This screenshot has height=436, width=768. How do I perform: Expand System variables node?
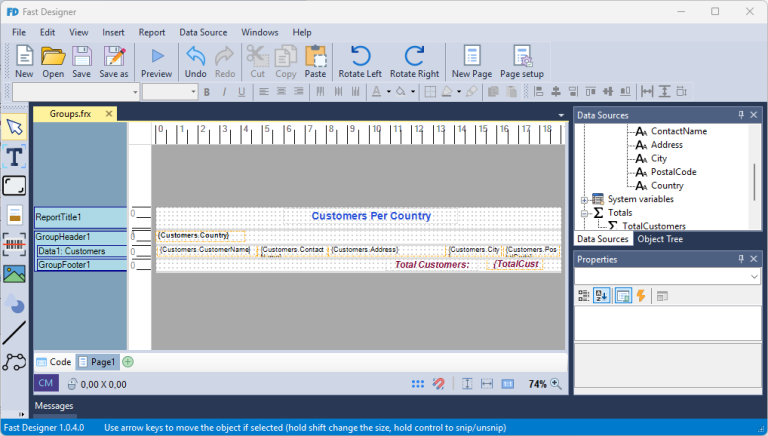584,200
